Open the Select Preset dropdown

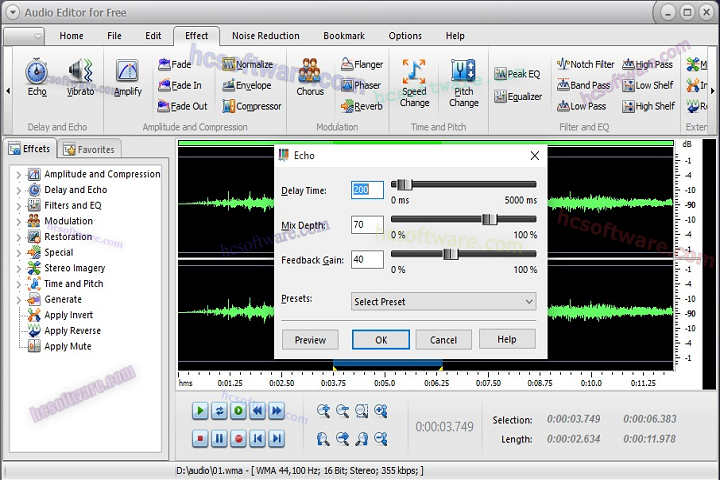[444, 302]
